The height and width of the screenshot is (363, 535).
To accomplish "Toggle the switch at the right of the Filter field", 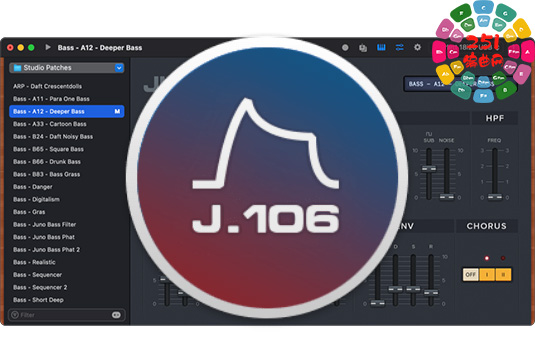I will click(x=116, y=315).
